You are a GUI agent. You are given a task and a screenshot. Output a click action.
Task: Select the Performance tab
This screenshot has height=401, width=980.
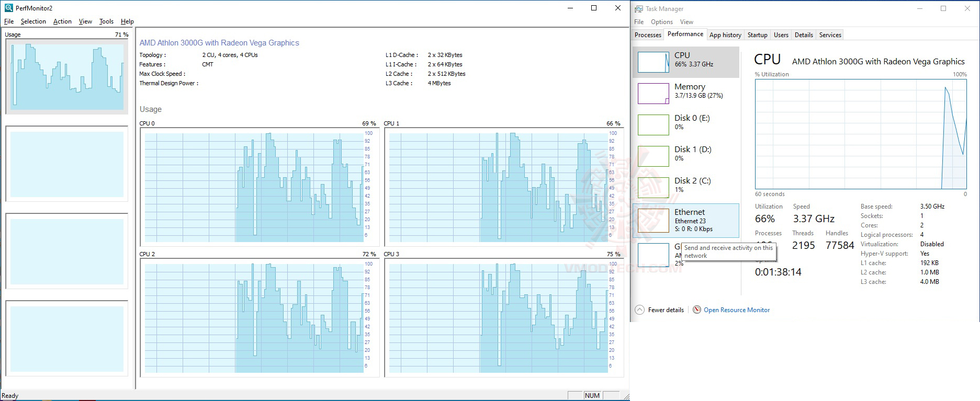coord(685,34)
